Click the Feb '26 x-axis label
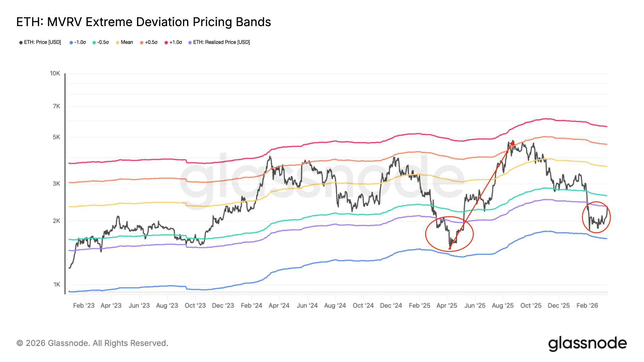The height and width of the screenshot is (362, 644). click(x=587, y=305)
